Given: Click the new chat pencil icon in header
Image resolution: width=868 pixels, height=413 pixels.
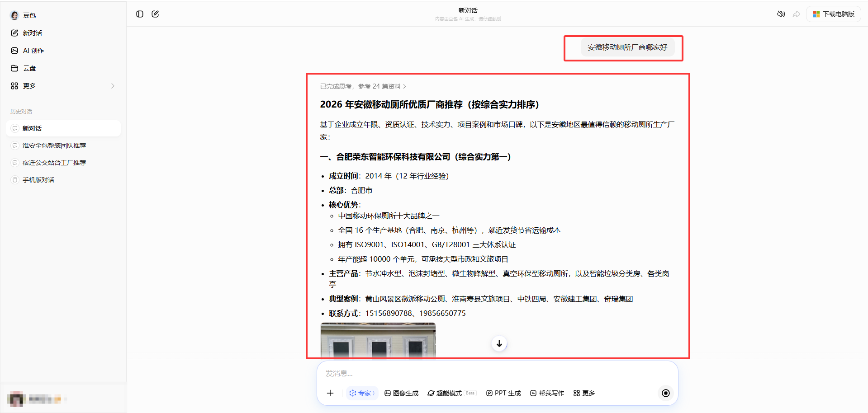Looking at the screenshot, I should click(x=155, y=14).
